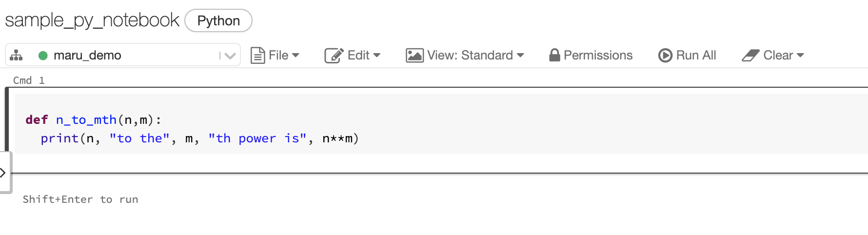Open the File menu caret
Screen dimensions: 868x235
pos(296,55)
